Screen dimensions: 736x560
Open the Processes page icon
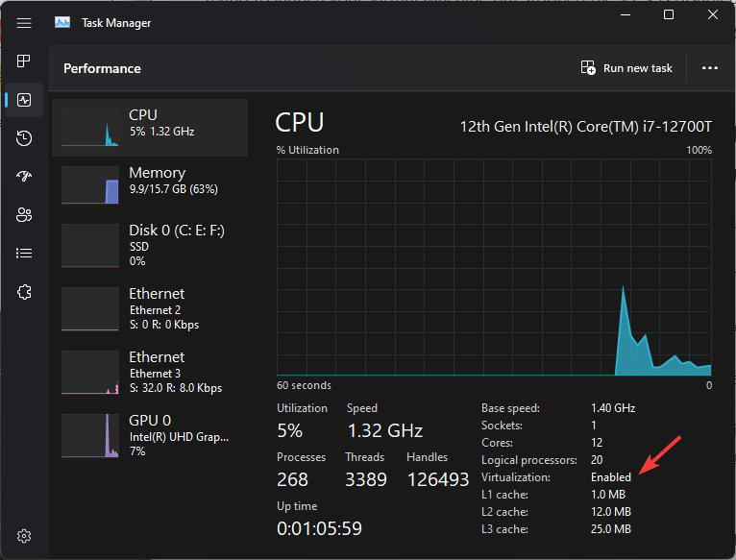click(24, 61)
